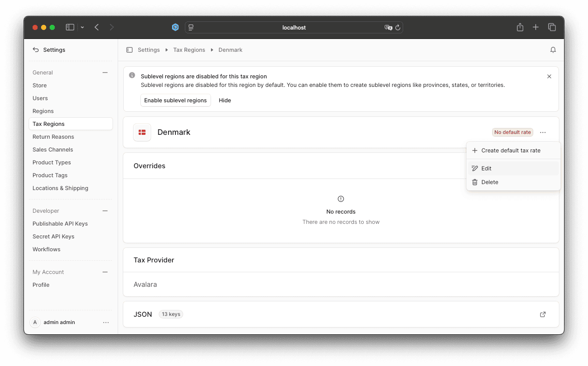Click the Enable sublevel regions button
This screenshot has height=366, width=588.
click(x=175, y=100)
